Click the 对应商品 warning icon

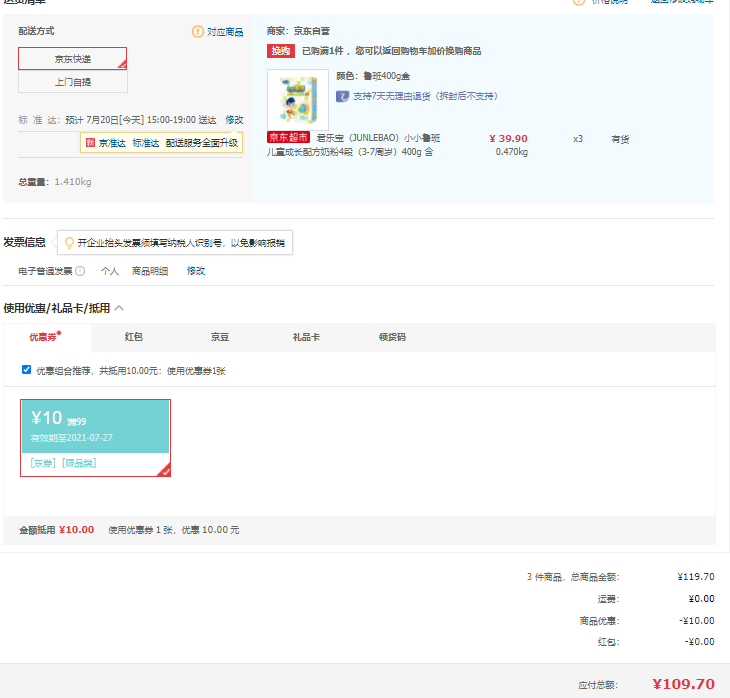197,31
